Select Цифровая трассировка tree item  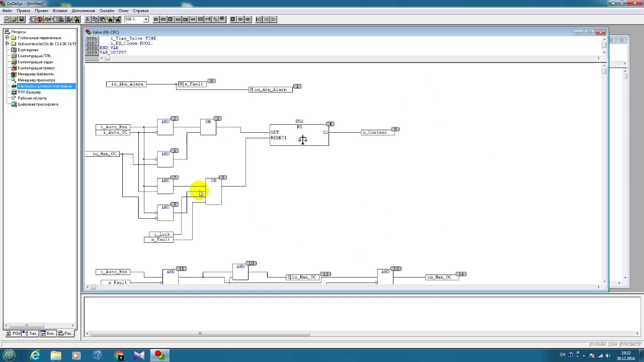coord(38,104)
